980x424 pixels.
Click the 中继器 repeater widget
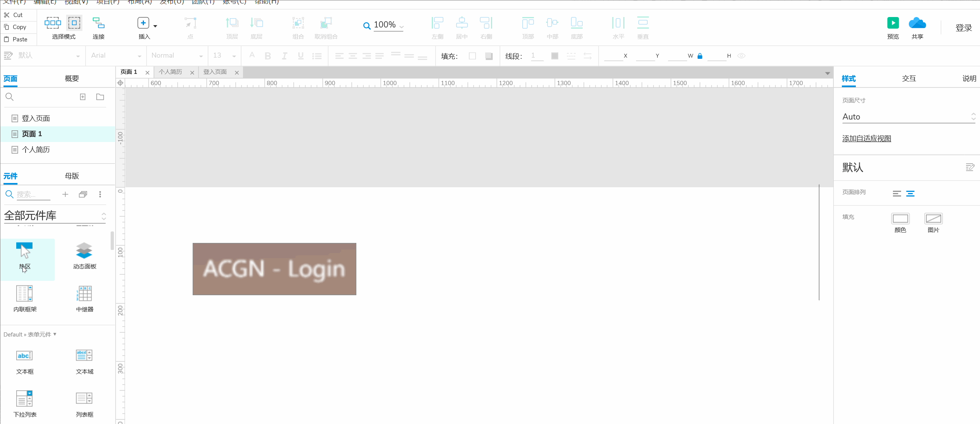[x=84, y=299]
